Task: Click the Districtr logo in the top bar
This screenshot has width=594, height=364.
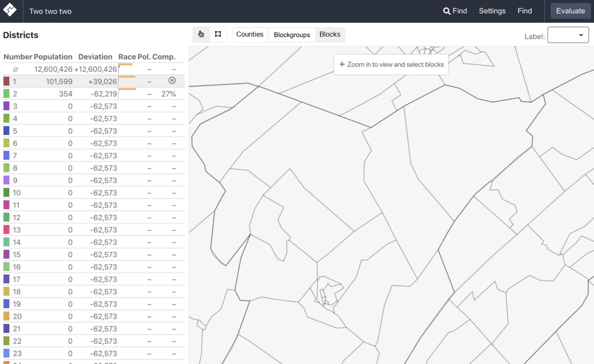Action: [x=10, y=11]
